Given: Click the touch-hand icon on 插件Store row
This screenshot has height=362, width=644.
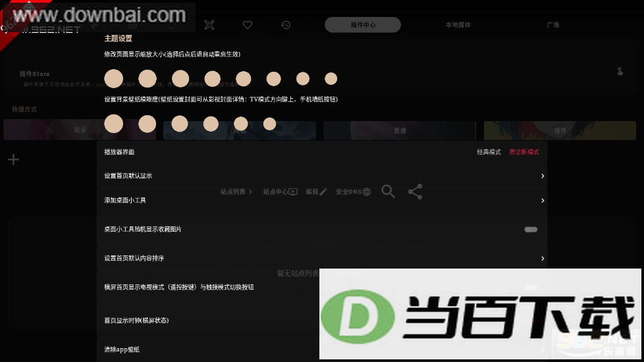Looking at the screenshot, I should (x=620, y=72).
